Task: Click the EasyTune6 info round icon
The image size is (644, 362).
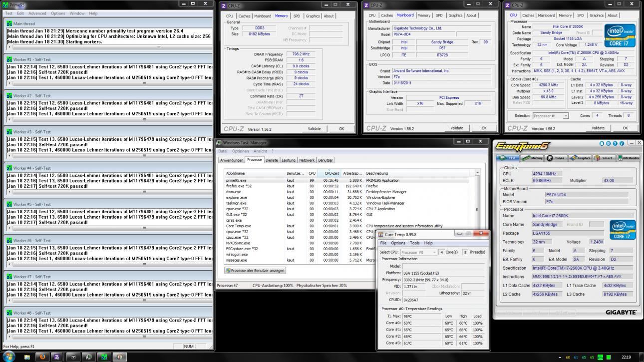Action: point(622,143)
